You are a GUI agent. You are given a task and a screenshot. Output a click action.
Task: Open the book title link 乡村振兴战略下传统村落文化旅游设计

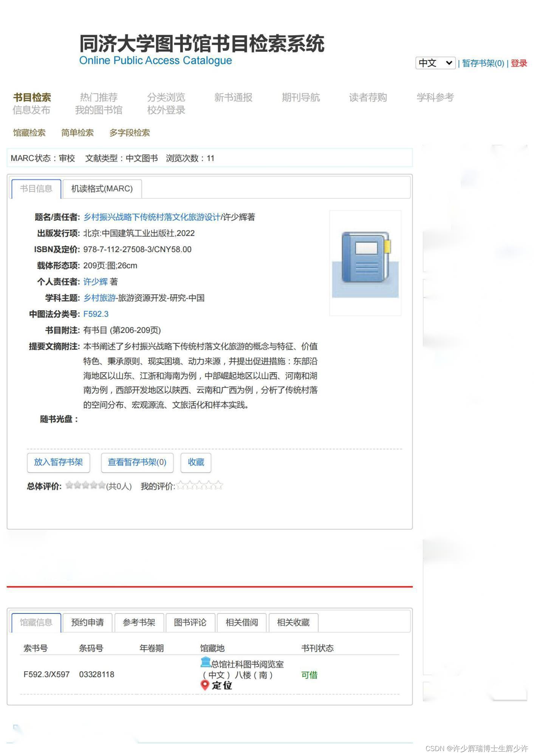coord(152,217)
